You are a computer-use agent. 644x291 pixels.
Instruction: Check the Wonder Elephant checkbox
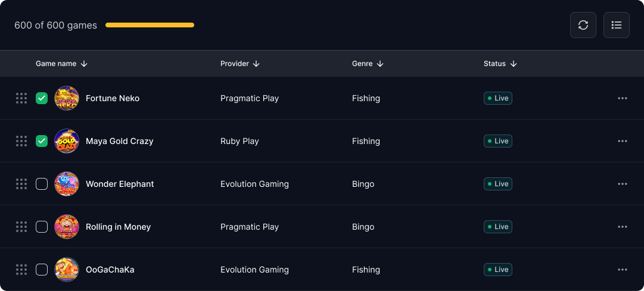click(42, 184)
